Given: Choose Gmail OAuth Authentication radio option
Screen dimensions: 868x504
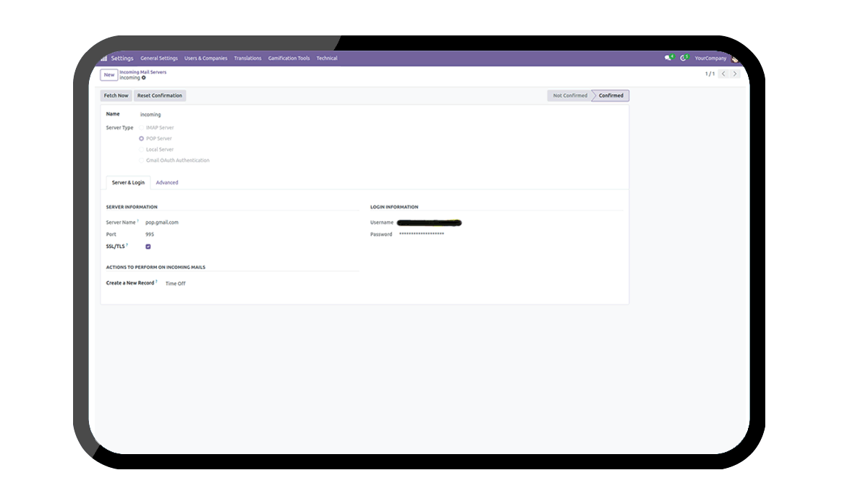Looking at the screenshot, I should coord(142,161).
